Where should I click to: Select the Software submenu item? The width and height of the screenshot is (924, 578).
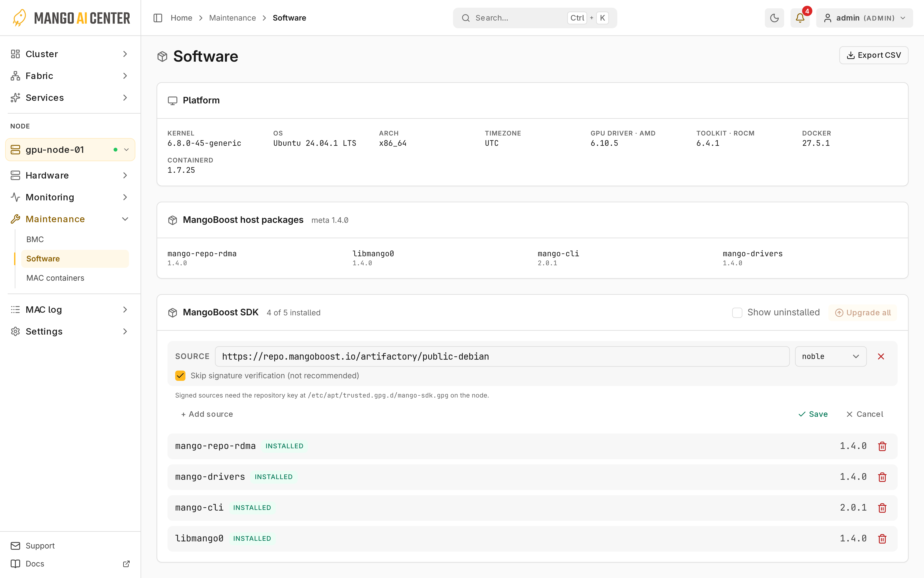coord(75,258)
